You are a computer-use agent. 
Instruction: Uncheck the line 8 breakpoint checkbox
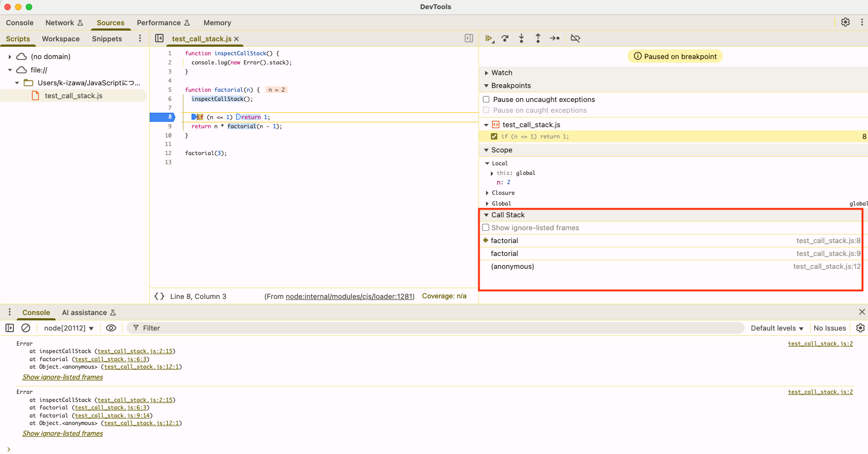[494, 136]
